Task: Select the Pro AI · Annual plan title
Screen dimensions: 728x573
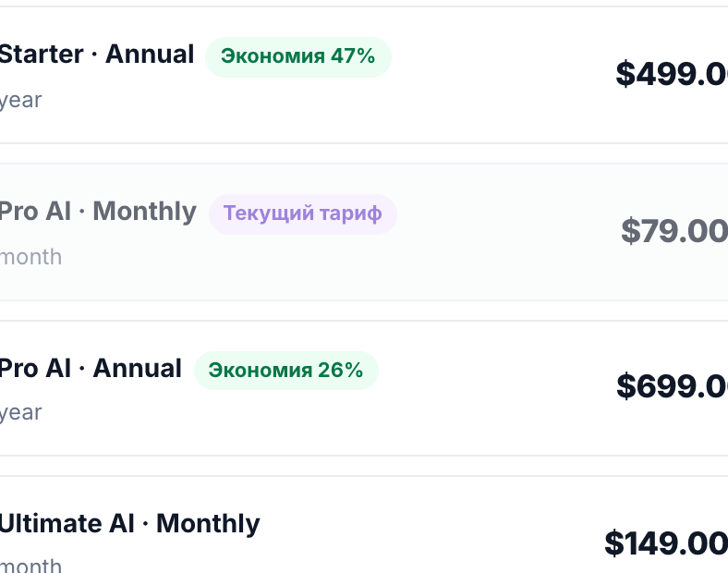Action: point(91,369)
